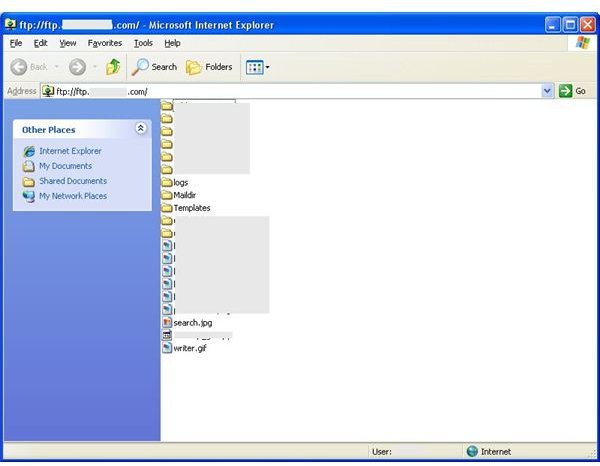Open Shared Documents link
Screen dimensions: 600x466
(x=73, y=181)
